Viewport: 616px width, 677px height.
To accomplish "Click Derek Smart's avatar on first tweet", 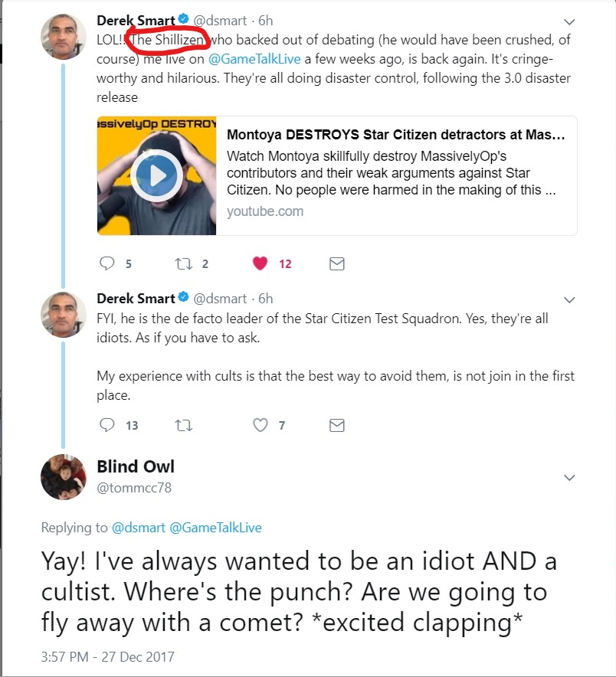I will (63, 36).
